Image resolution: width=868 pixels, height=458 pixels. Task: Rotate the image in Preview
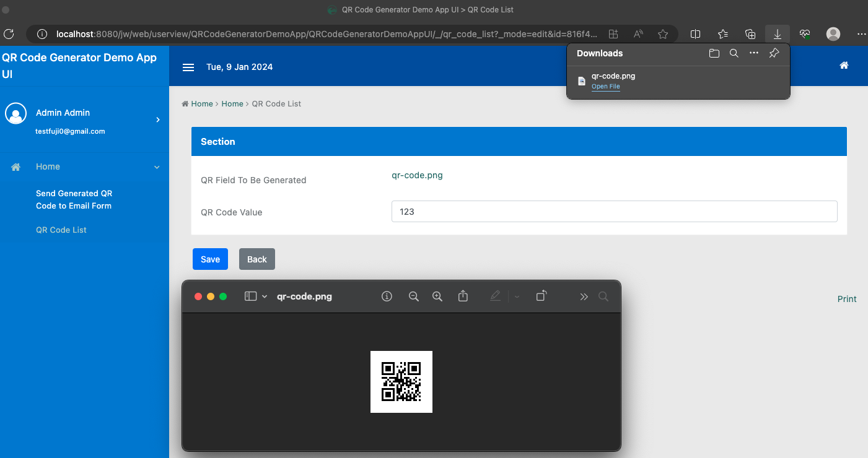pos(541,296)
